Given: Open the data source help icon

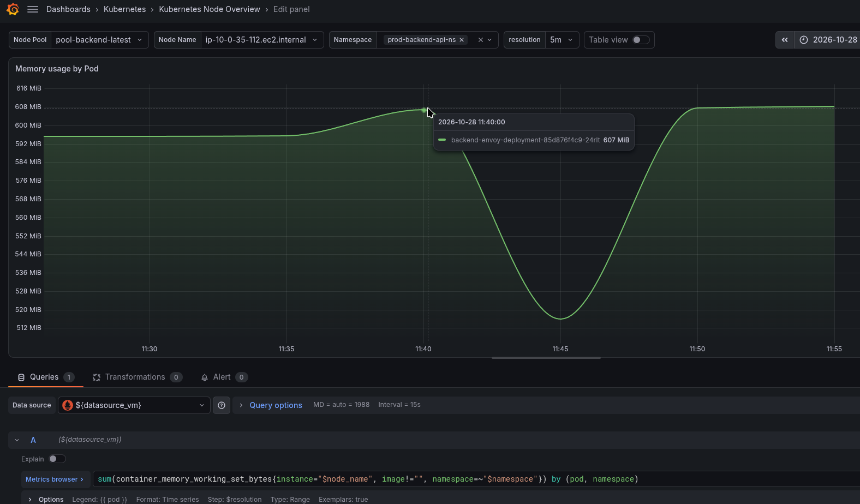Looking at the screenshot, I should tap(222, 405).
